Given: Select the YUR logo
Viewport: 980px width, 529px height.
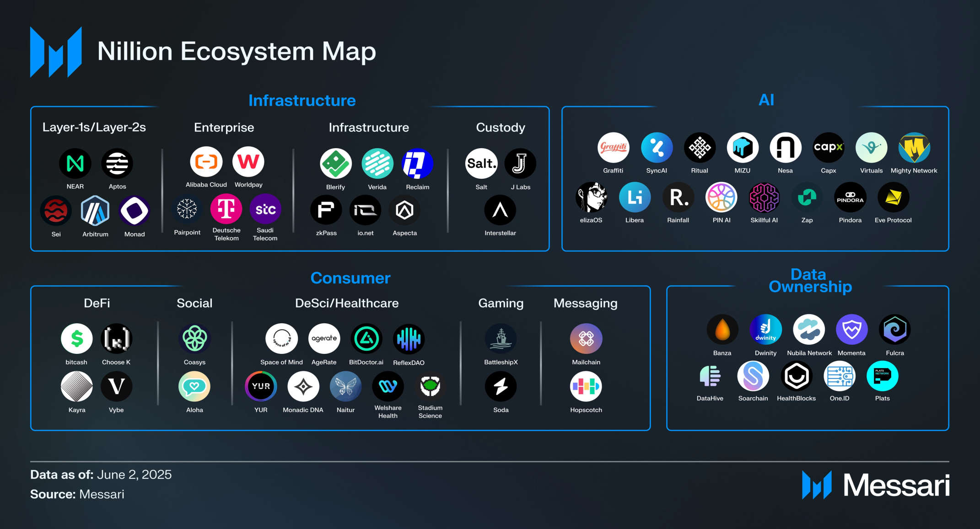Looking at the screenshot, I should (x=261, y=386).
